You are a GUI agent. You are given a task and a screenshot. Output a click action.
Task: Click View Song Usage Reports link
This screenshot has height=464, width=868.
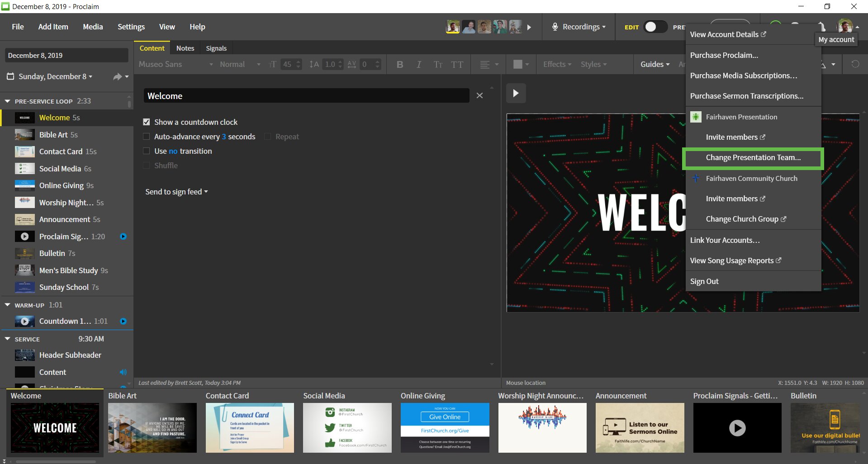tap(735, 260)
